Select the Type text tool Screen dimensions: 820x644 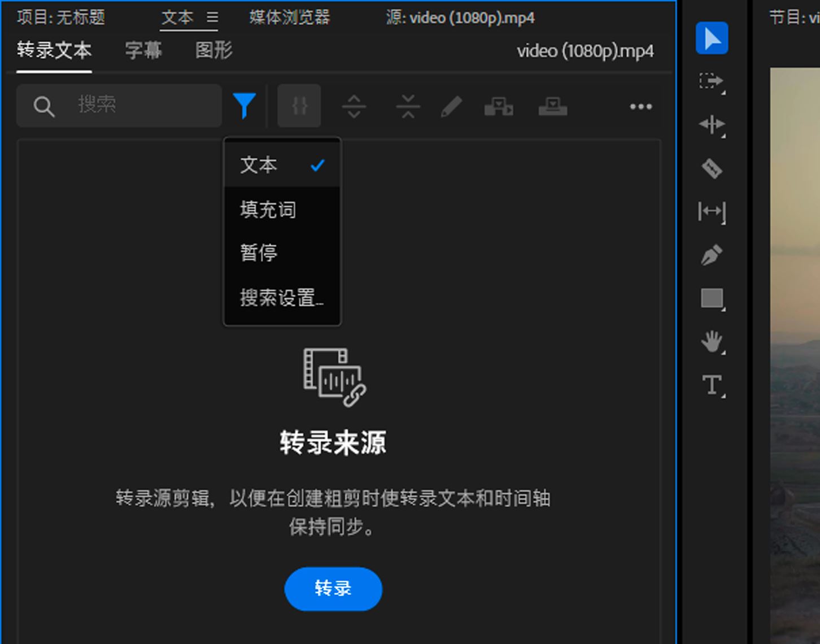coord(712,385)
